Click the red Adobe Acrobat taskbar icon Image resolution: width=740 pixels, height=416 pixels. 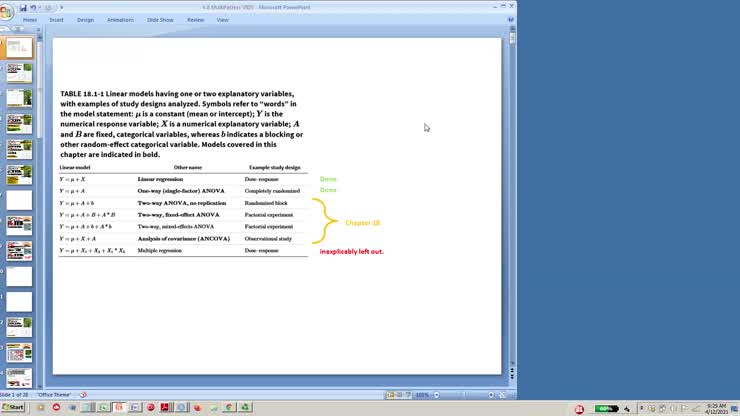[x=165, y=407]
